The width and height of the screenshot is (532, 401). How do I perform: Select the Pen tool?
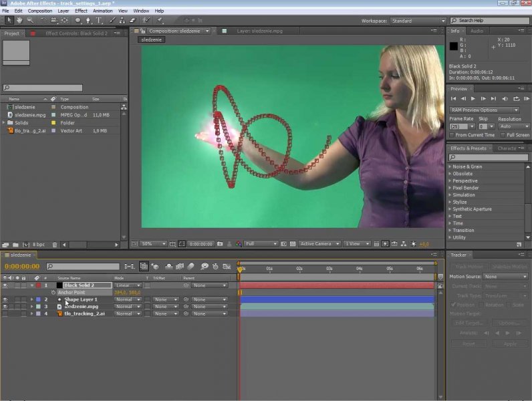[89, 21]
